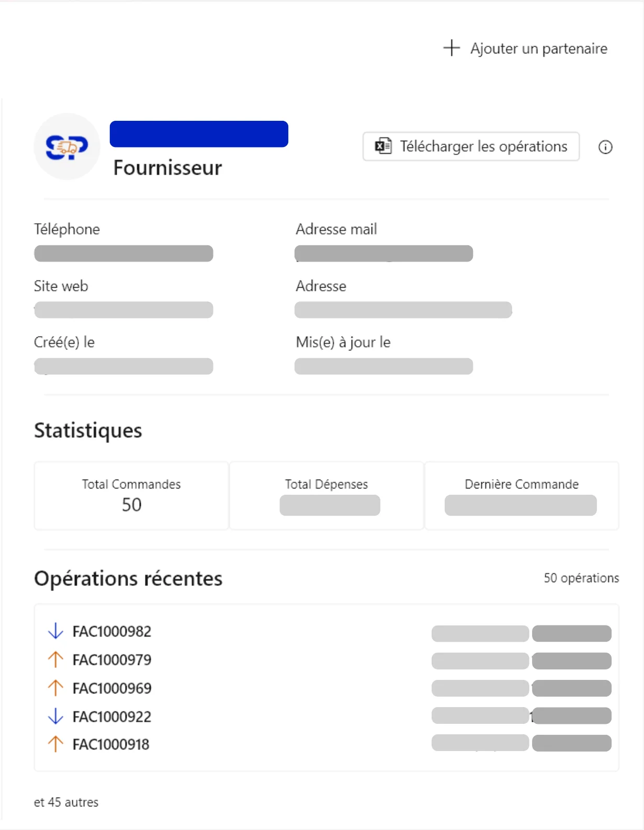The image size is (644, 830).
Task: Click the plus icon beside Ajouter un partenaire
Action: point(451,48)
